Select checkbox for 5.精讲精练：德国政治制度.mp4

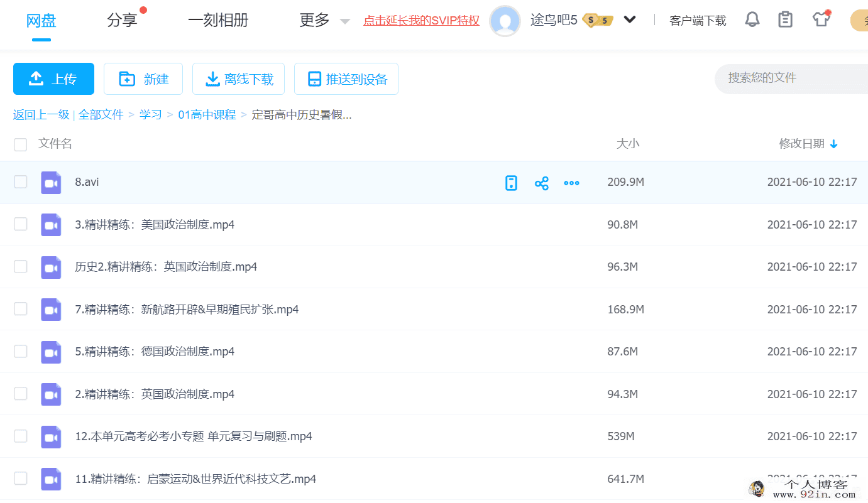21,351
